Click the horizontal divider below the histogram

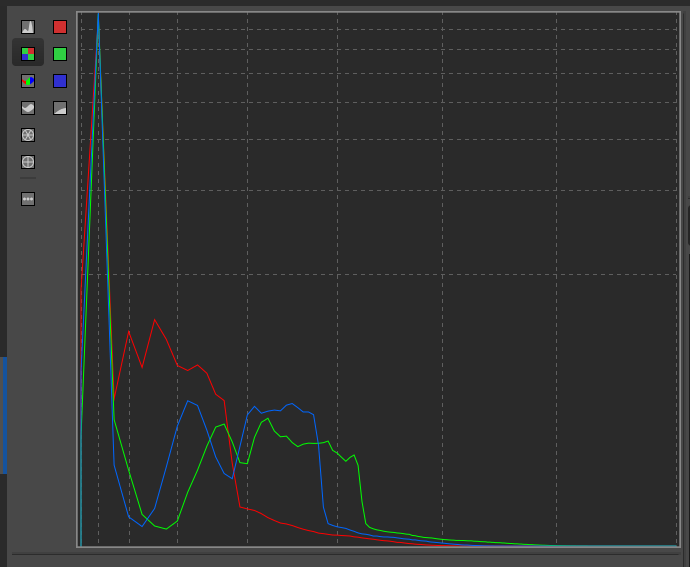(x=345, y=554)
